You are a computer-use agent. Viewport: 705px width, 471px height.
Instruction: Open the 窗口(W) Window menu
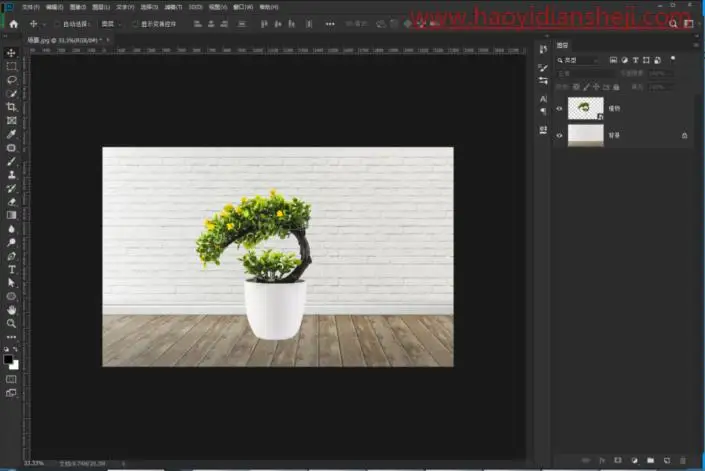(243, 7)
